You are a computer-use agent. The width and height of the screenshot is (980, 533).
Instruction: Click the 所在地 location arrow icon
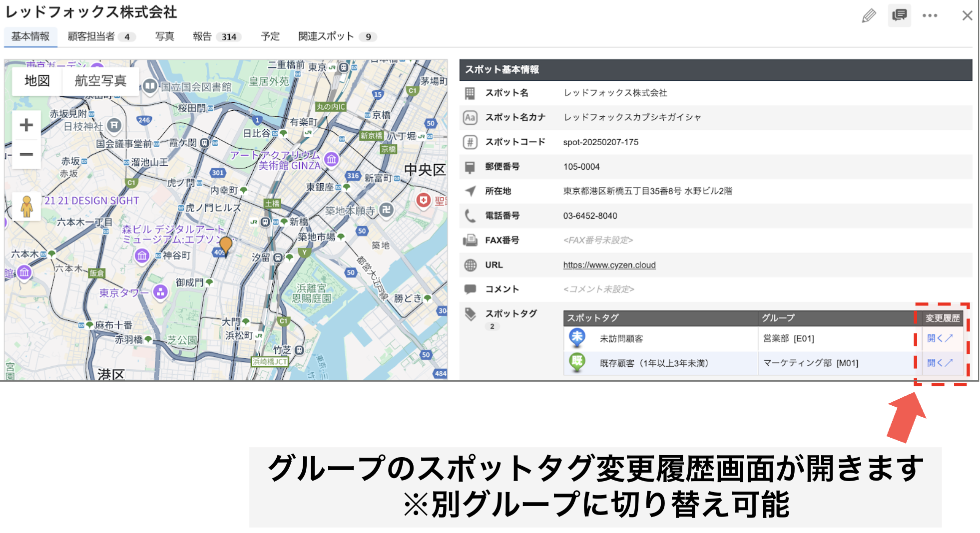(470, 191)
